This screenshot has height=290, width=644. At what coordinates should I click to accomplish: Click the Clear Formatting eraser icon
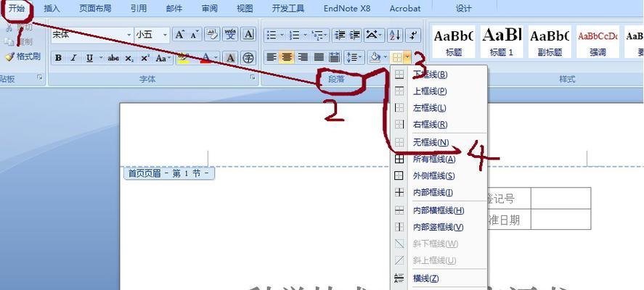tap(212, 35)
